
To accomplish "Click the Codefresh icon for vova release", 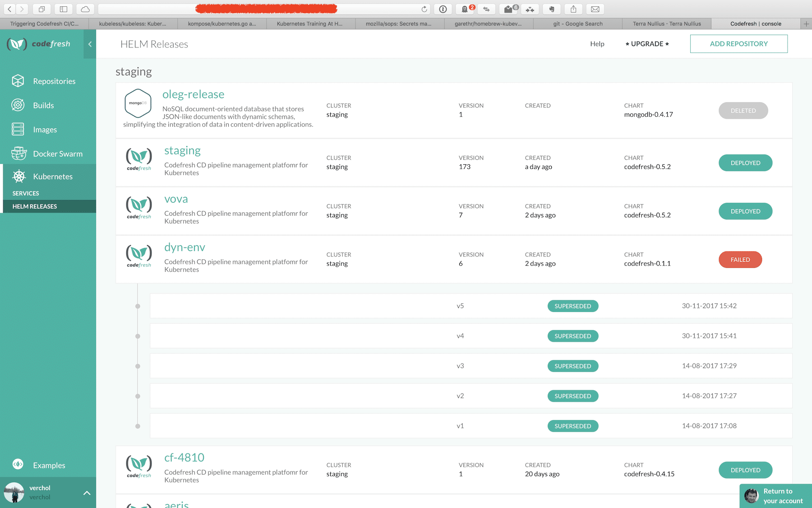I will click(x=139, y=207).
